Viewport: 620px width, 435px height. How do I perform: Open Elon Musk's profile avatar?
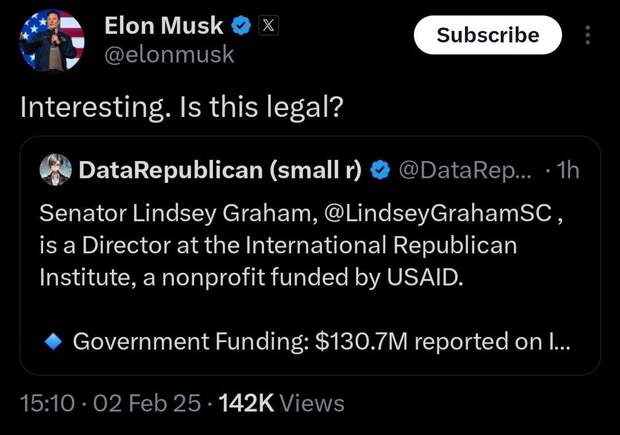(52, 40)
